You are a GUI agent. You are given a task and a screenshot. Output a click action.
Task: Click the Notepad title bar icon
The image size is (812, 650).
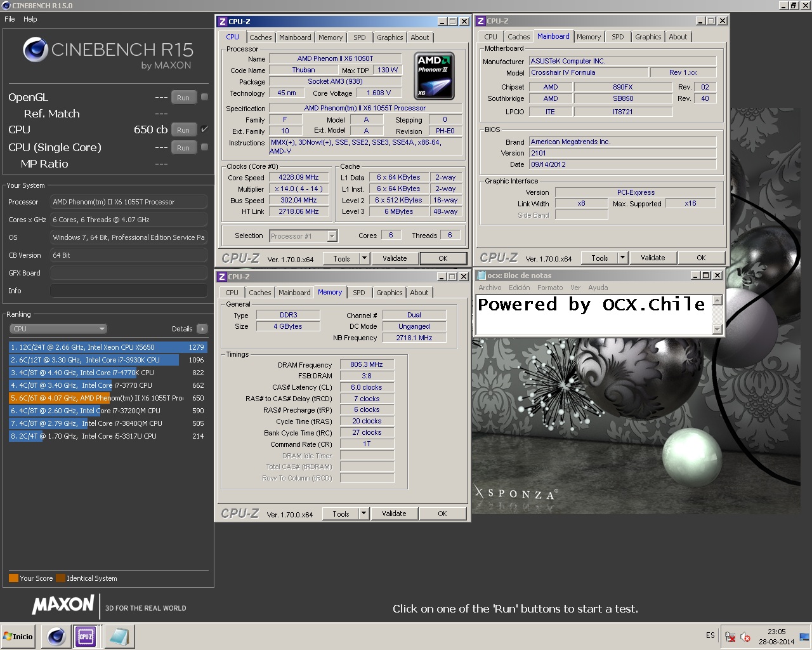click(481, 275)
